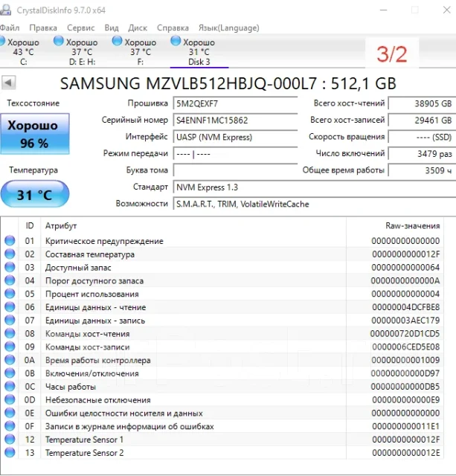Select row text Составная температура
This screenshot has width=456, height=476.
coord(90,254)
